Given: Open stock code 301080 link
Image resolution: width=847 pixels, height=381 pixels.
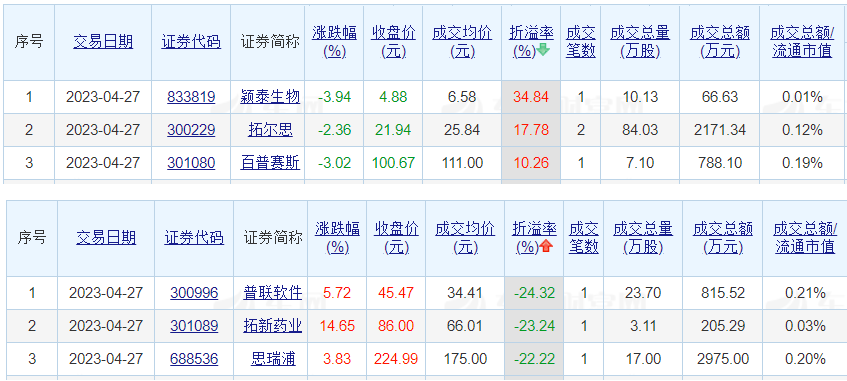Looking at the screenshot, I should [x=191, y=163].
